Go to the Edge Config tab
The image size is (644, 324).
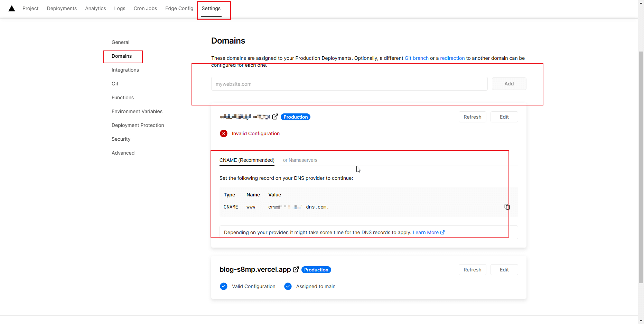point(179,8)
